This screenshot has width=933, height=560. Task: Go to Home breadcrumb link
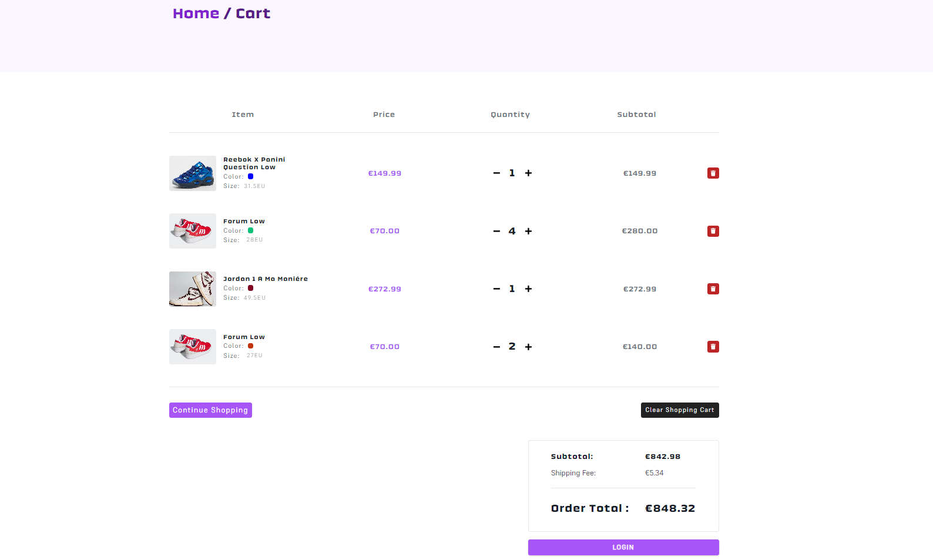click(x=196, y=14)
